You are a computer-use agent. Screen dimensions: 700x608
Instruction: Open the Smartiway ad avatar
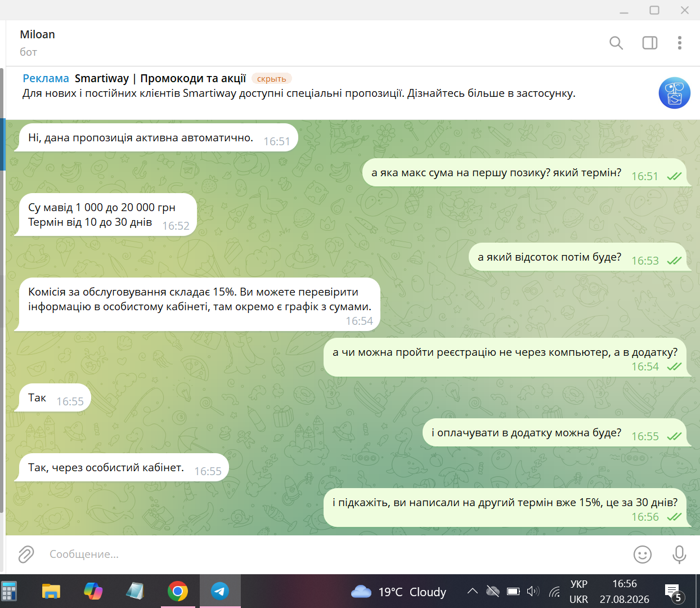click(674, 93)
